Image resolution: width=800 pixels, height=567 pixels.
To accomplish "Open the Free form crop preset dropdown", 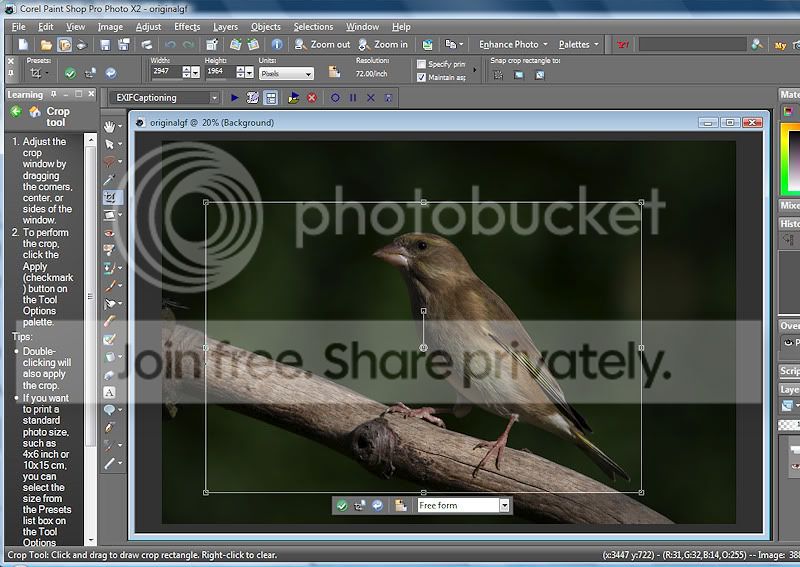I will point(504,506).
